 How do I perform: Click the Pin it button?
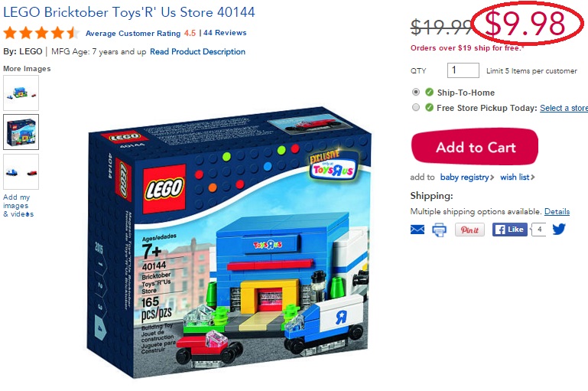click(x=469, y=230)
